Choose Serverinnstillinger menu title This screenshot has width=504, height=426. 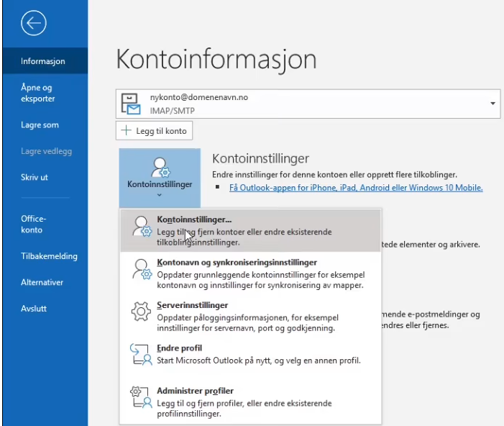click(x=192, y=305)
